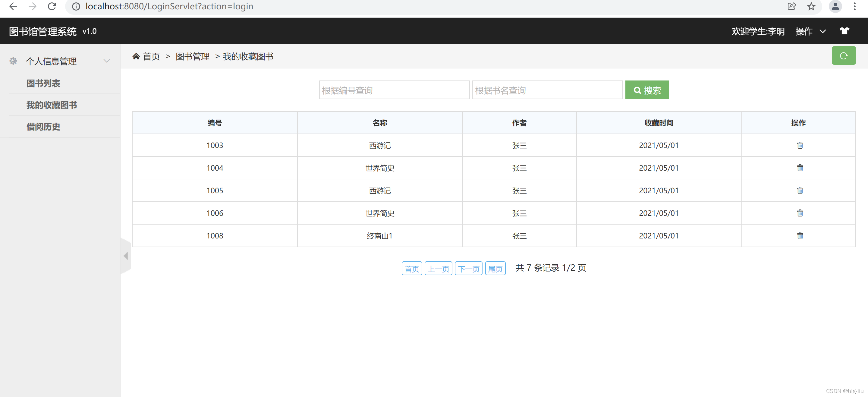Open 借阅历史 from sidebar
The width and height of the screenshot is (868, 397).
point(43,127)
